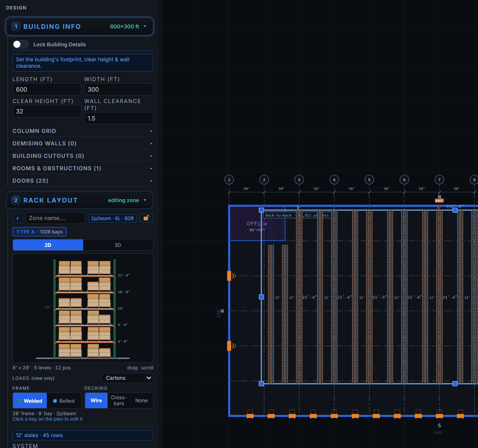
Task: Click the Clear Height (ft) field
Action: pyautogui.click(x=47, y=111)
